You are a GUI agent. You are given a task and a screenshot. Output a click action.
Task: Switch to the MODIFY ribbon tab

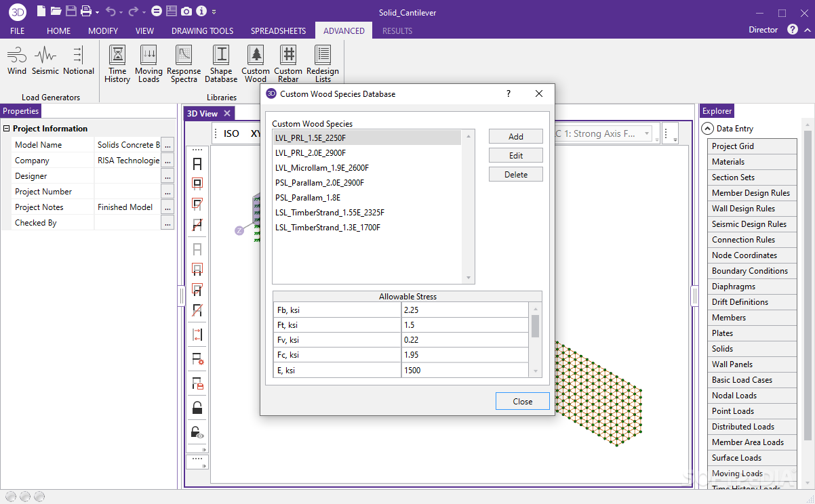103,30
